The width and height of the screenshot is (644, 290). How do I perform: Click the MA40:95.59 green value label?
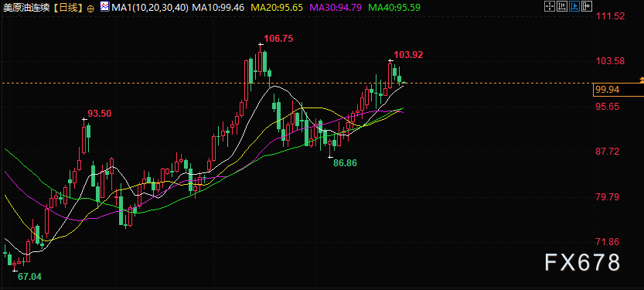395,8
